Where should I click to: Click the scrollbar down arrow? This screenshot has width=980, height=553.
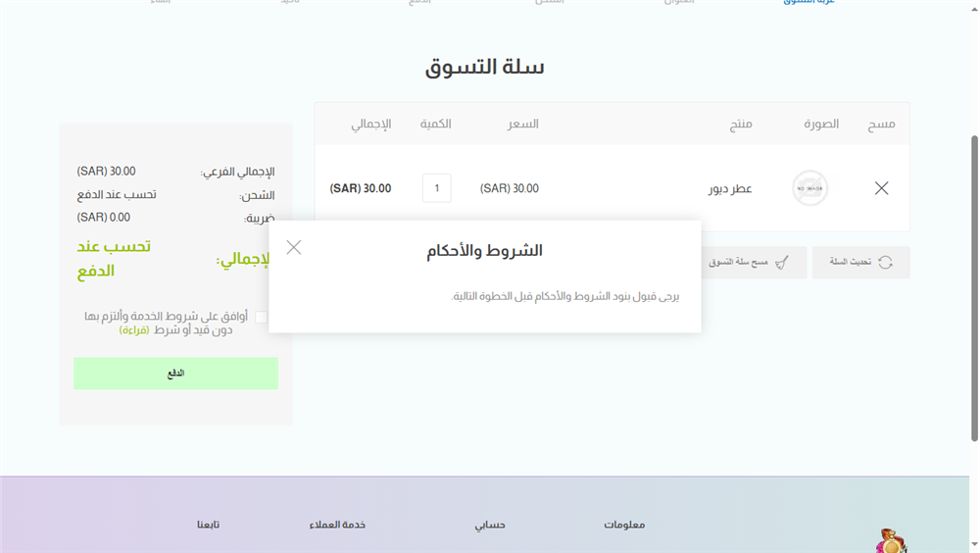pos(973,546)
